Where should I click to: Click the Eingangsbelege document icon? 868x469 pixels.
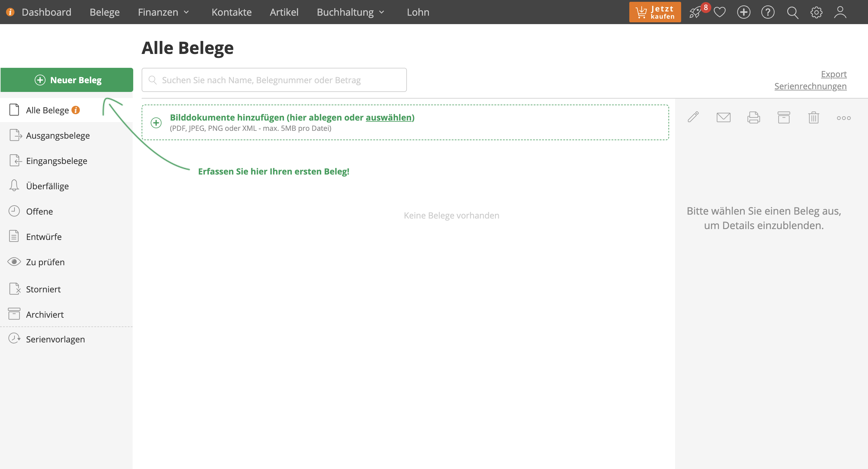[x=15, y=160]
